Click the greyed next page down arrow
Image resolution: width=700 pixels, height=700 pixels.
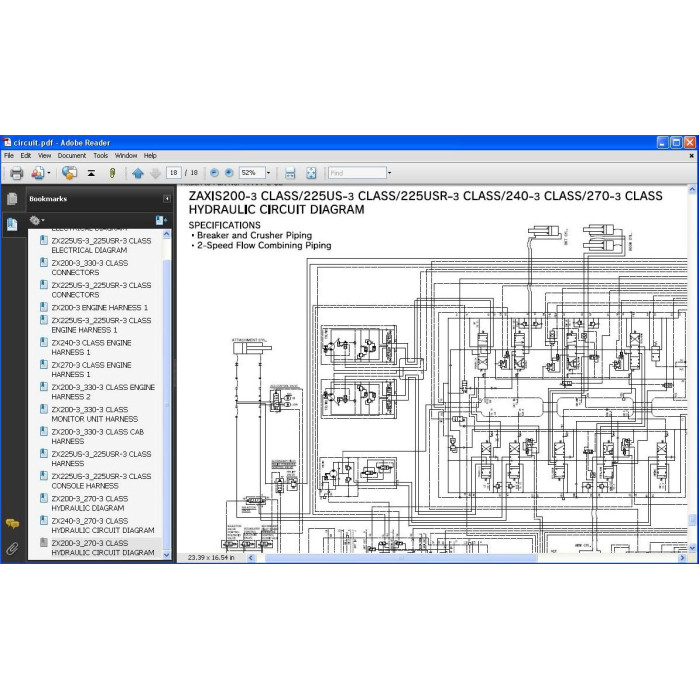point(155,173)
